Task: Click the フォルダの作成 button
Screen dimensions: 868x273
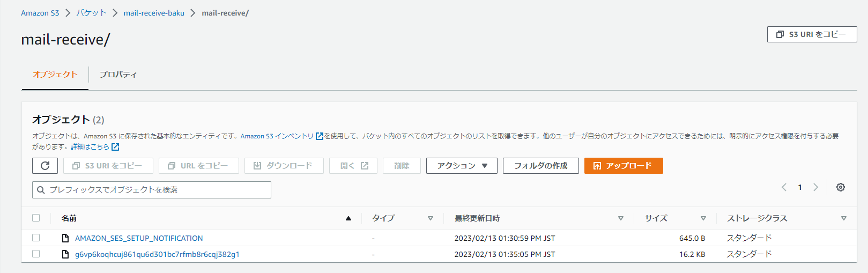Action: click(x=541, y=166)
